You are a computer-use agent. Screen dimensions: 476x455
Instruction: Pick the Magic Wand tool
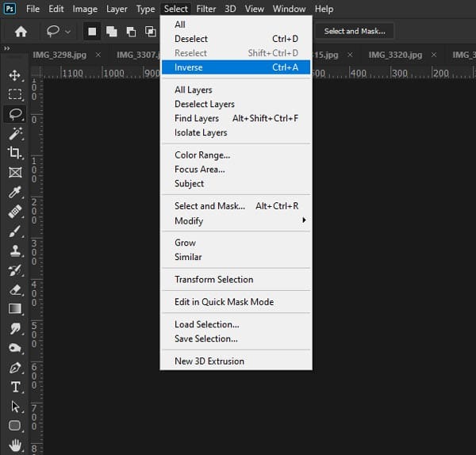coord(15,133)
